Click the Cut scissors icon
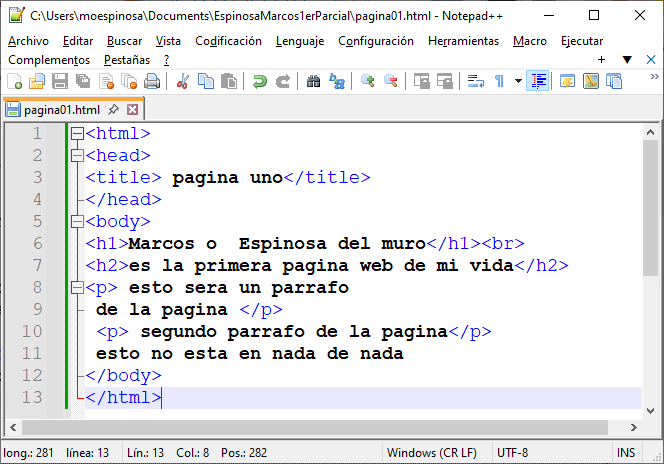The height and width of the screenshot is (464, 664). click(x=183, y=81)
